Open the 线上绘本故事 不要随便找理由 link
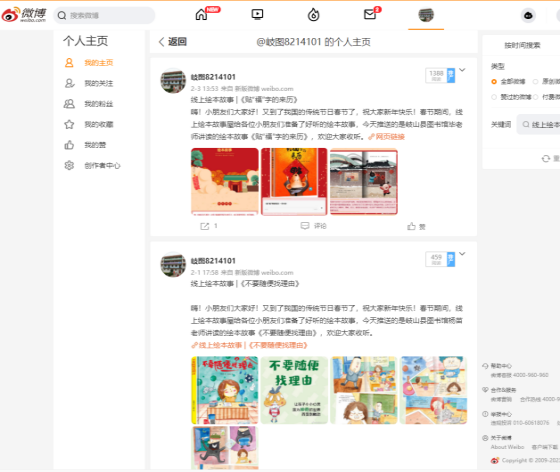 [x=249, y=345]
